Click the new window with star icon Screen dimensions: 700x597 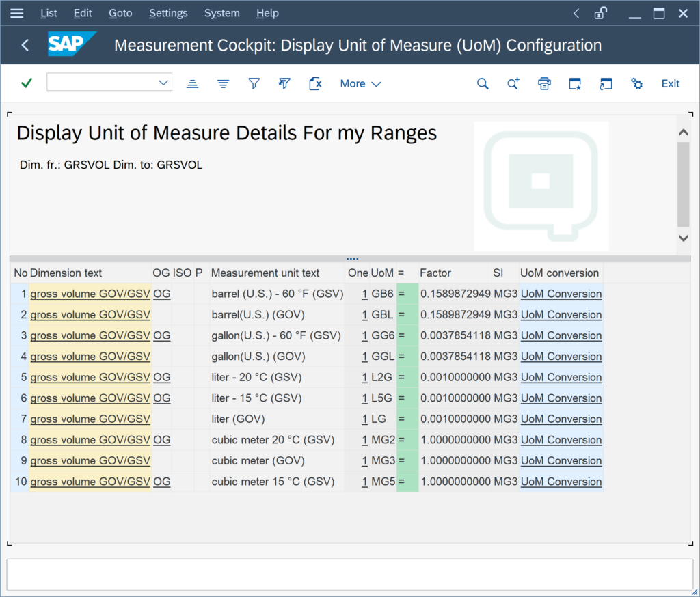point(575,83)
